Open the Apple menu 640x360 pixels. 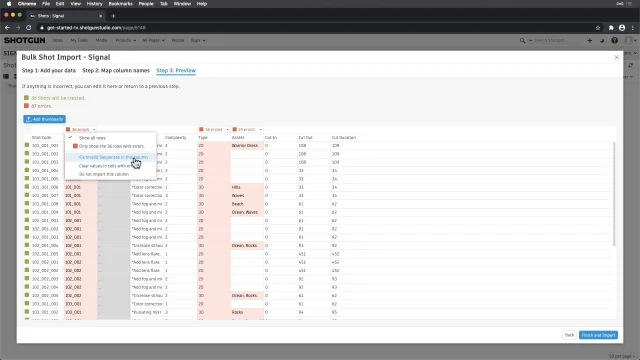click(x=9, y=4)
